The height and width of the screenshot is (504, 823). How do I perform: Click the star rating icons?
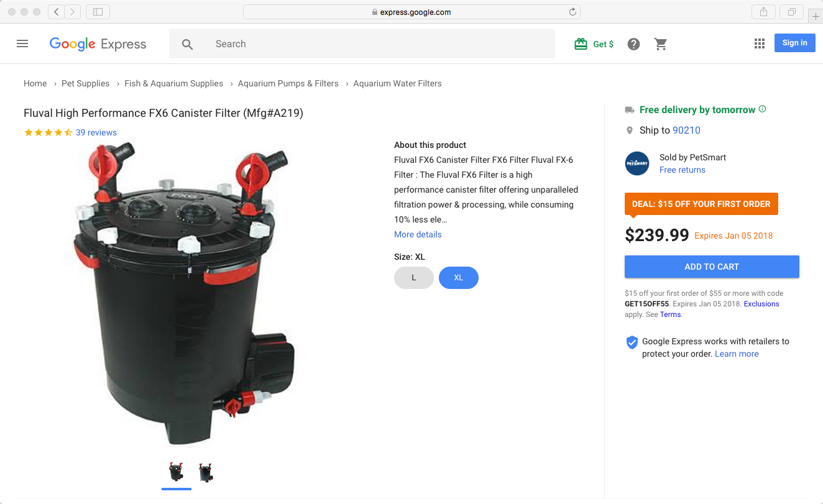[48, 132]
